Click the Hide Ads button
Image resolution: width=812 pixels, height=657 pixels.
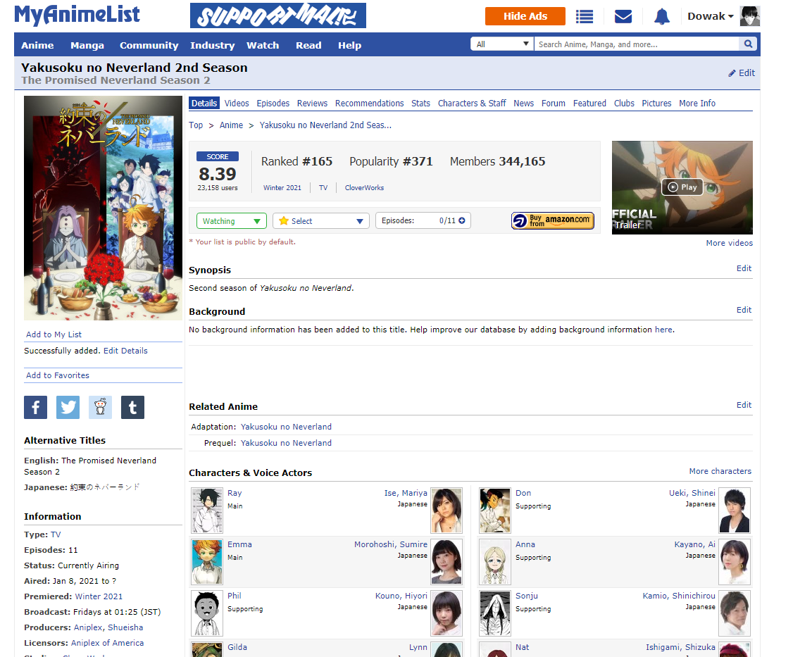525,16
